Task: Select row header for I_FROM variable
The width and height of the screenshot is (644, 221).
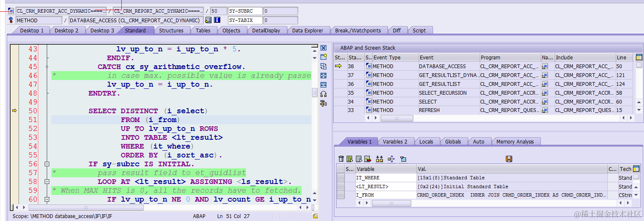Action: (341, 195)
